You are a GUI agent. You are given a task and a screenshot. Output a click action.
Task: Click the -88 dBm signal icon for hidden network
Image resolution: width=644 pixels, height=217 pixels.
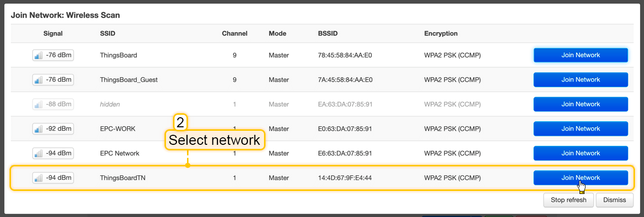click(38, 104)
